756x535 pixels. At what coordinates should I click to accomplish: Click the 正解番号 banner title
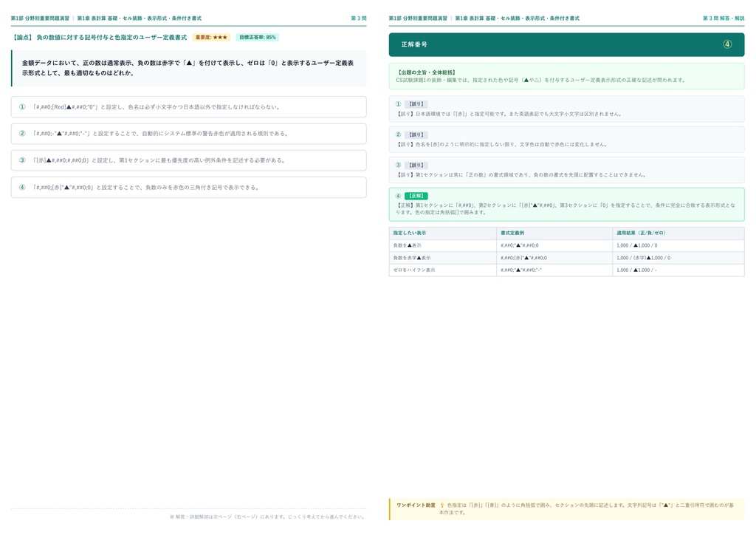click(414, 44)
